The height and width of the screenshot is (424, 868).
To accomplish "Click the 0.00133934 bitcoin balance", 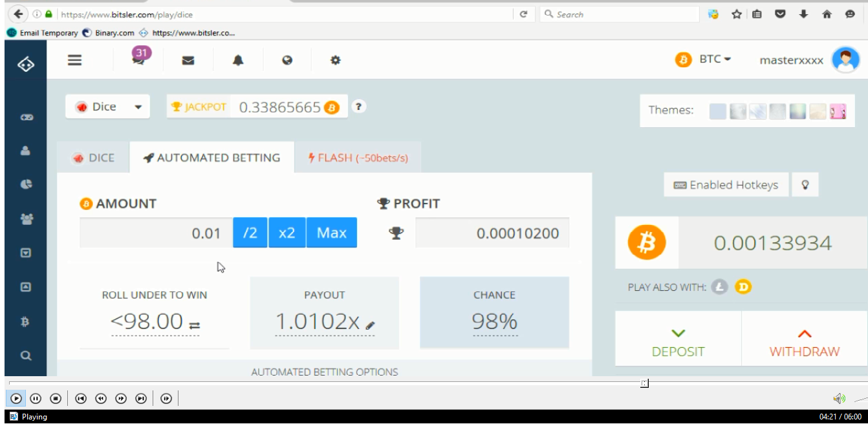I will click(773, 243).
